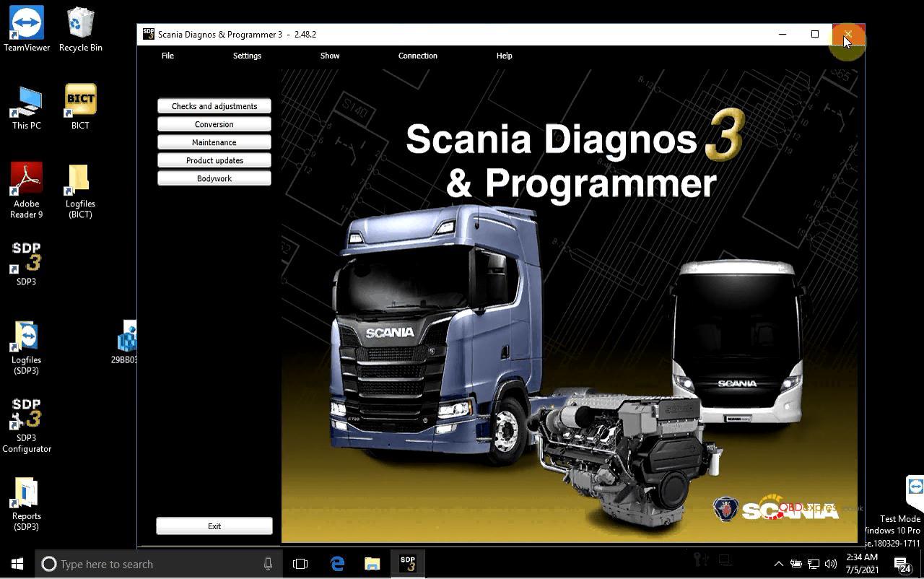This screenshot has width=924, height=579.
Task: Select BICT desktop shortcut
Action: [x=80, y=108]
